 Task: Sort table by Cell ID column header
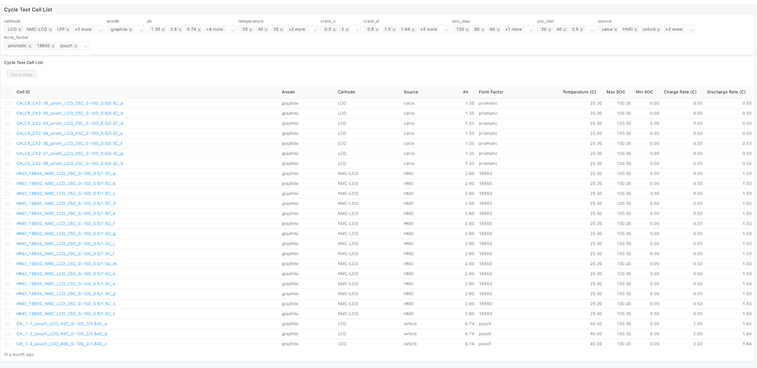(23, 92)
